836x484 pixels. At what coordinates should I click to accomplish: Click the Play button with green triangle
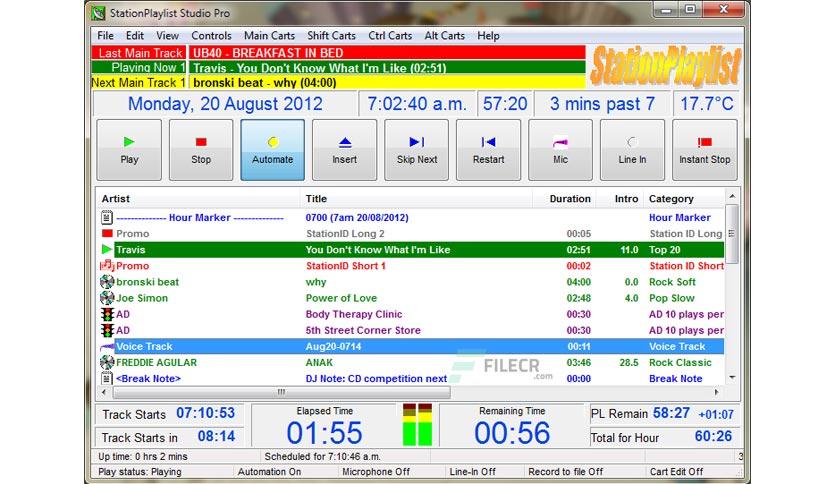tap(129, 150)
